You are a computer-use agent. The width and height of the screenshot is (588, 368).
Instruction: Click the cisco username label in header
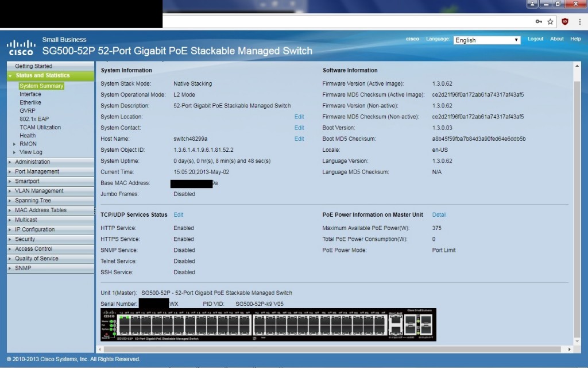tap(412, 39)
